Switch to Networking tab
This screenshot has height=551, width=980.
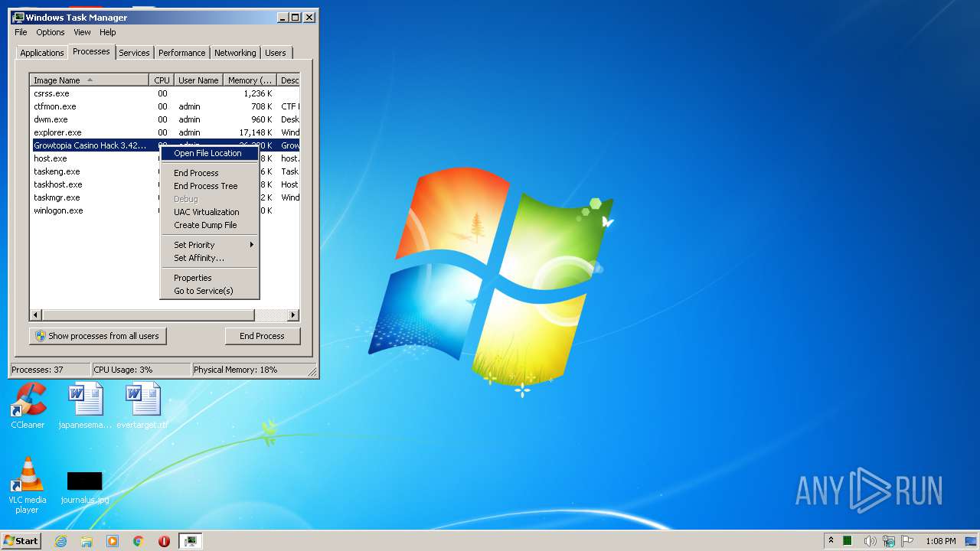point(235,53)
